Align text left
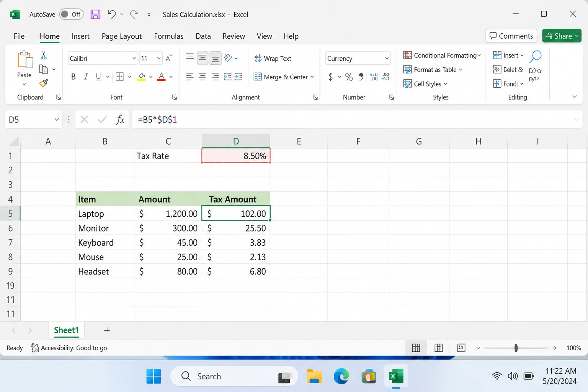The image size is (588, 392). (x=190, y=77)
